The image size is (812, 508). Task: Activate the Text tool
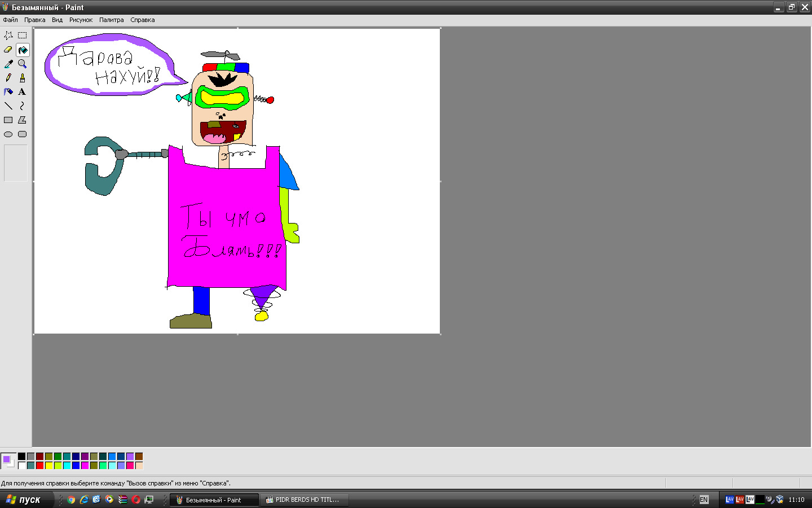coord(23,92)
